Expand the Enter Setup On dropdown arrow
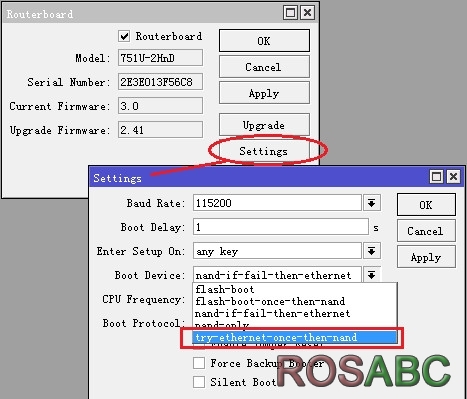The height and width of the screenshot is (399, 467). click(x=372, y=251)
